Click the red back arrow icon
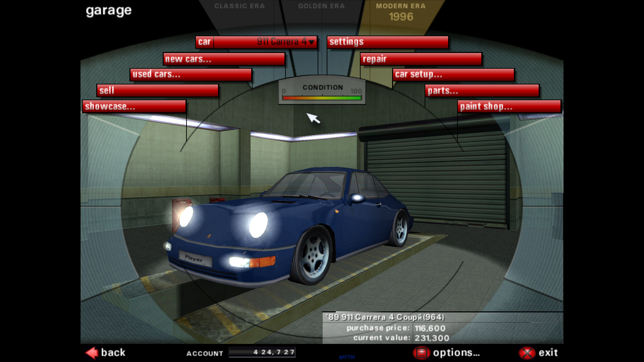This screenshot has height=362, width=644. pos(92,353)
